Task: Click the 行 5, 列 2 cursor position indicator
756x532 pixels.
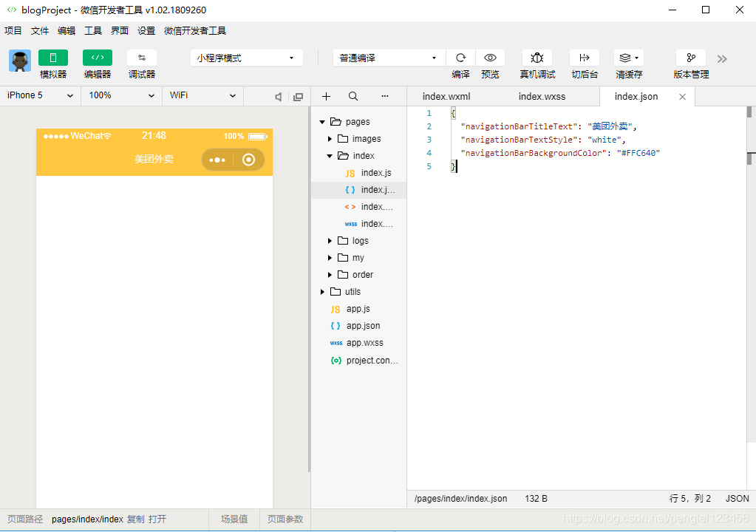Action: click(690, 499)
